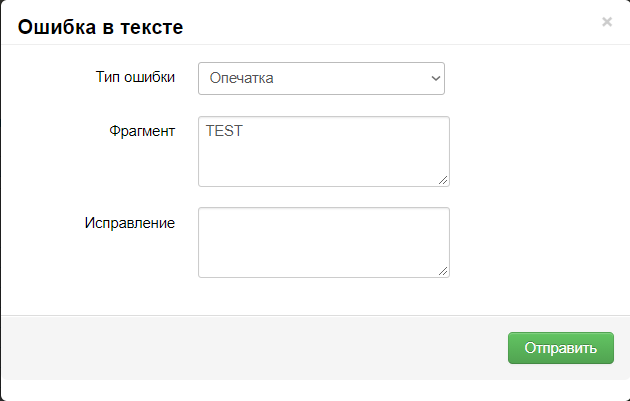Click the gray footer bar left of "Отправить"
This screenshot has height=401, width=630.
(x=250, y=347)
